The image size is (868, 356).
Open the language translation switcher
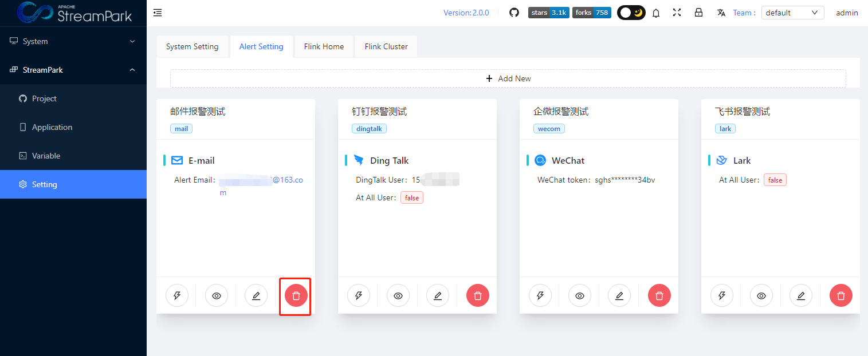coord(721,13)
